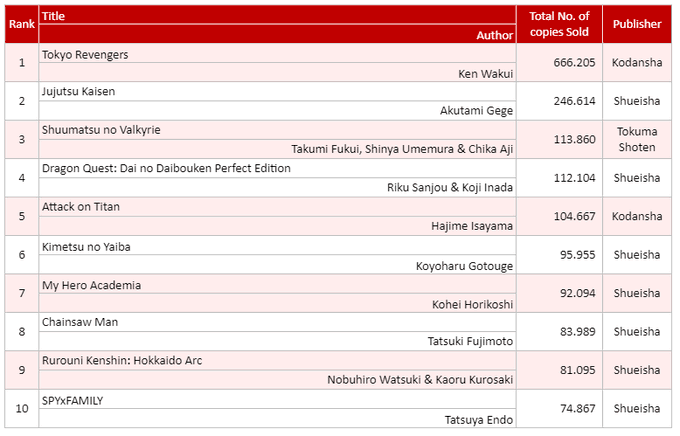The image size is (680, 436).
Task: Click the Publisher column header
Action: (x=637, y=24)
